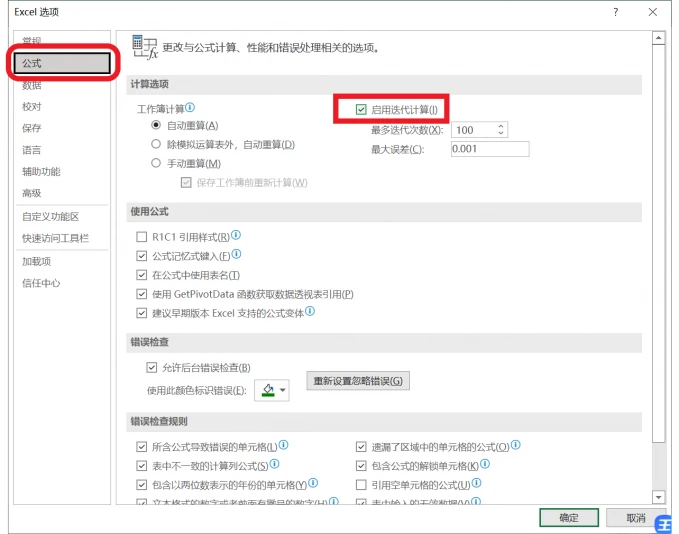Open the 高级 options category

pyautogui.click(x=32, y=193)
